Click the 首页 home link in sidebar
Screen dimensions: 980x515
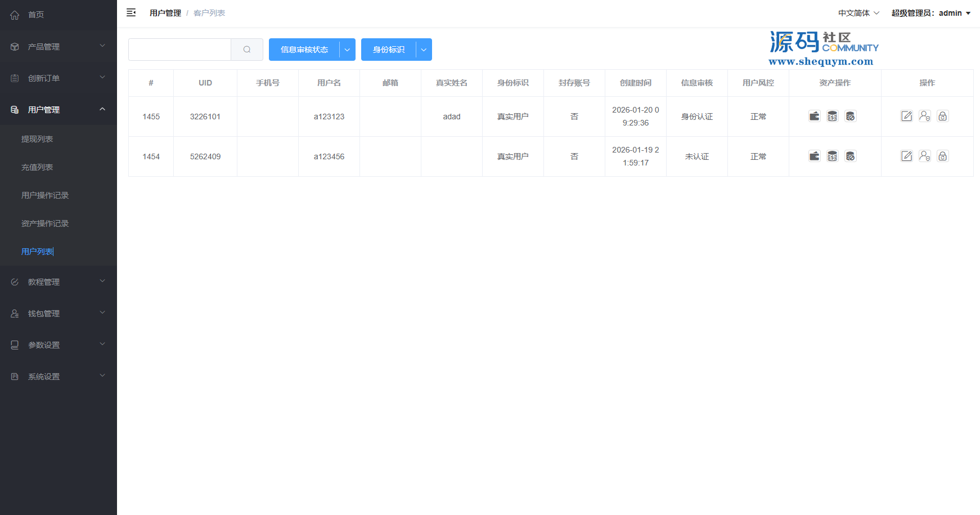pyautogui.click(x=36, y=15)
